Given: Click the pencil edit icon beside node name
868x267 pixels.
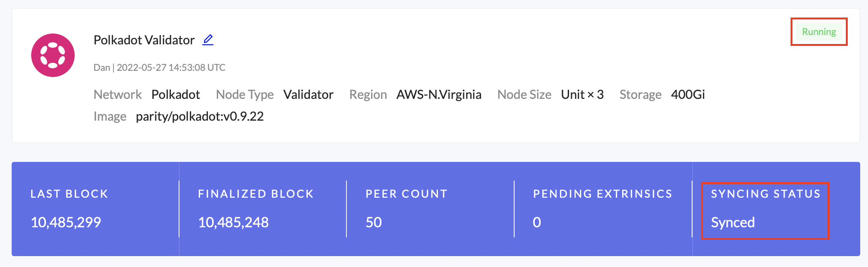Looking at the screenshot, I should (208, 40).
